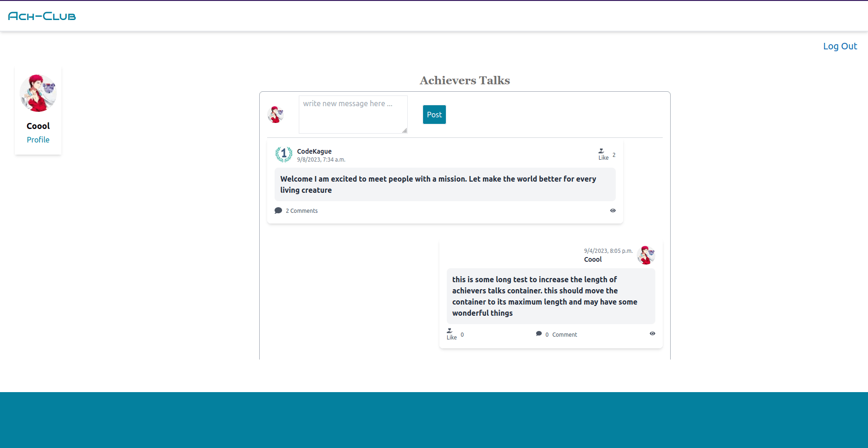Click the Coool name on the second post
This screenshot has height=448, width=868.
pyautogui.click(x=593, y=259)
